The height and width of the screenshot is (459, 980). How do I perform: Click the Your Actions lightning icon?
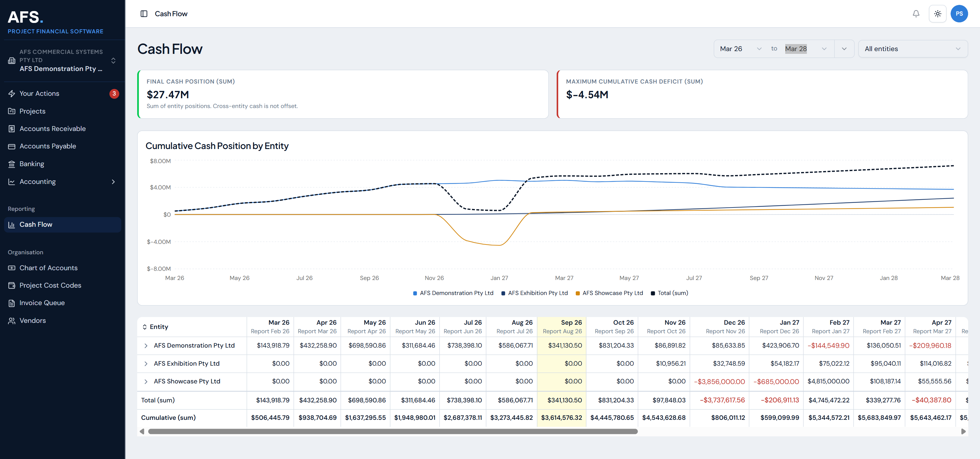12,93
